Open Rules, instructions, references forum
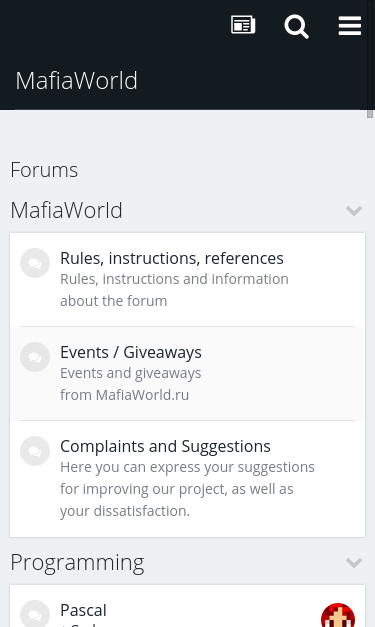This screenshot has width=375, height=627. pyautogui.click(x=172, y=258)
